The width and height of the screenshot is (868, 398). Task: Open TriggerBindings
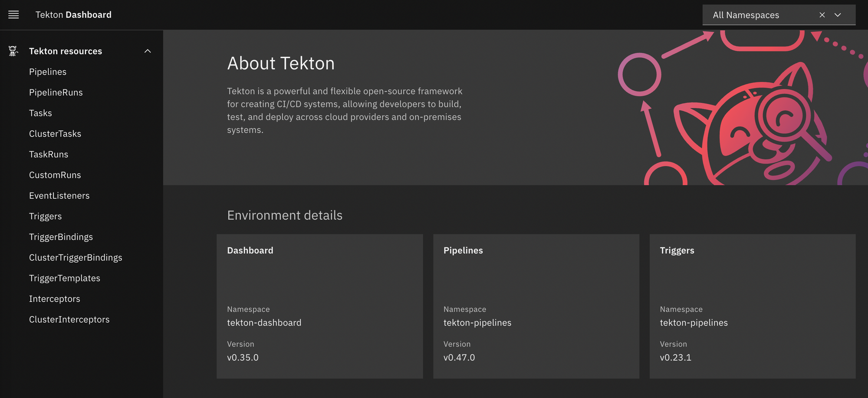pyautogui.click(x=61, y=237)
